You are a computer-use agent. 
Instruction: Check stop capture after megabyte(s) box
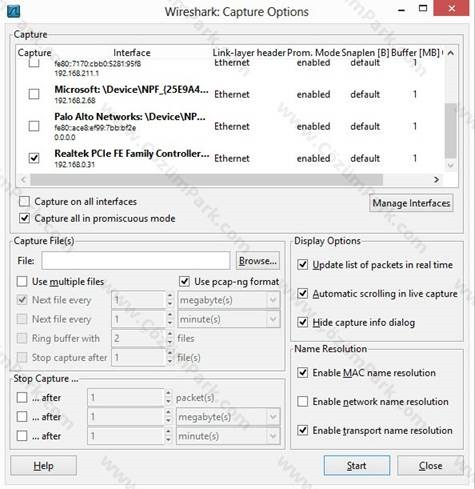point(22,416)
